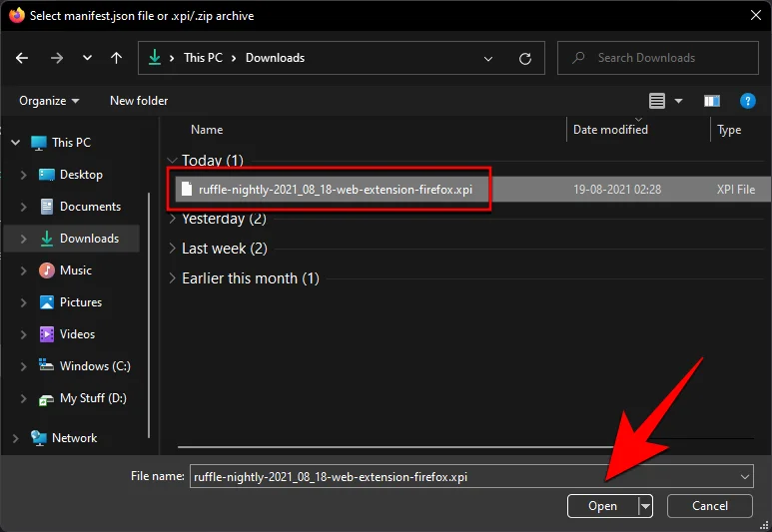Go back using the back arrow
Viewport: 772px width, 532px height.
pos(22,58)
